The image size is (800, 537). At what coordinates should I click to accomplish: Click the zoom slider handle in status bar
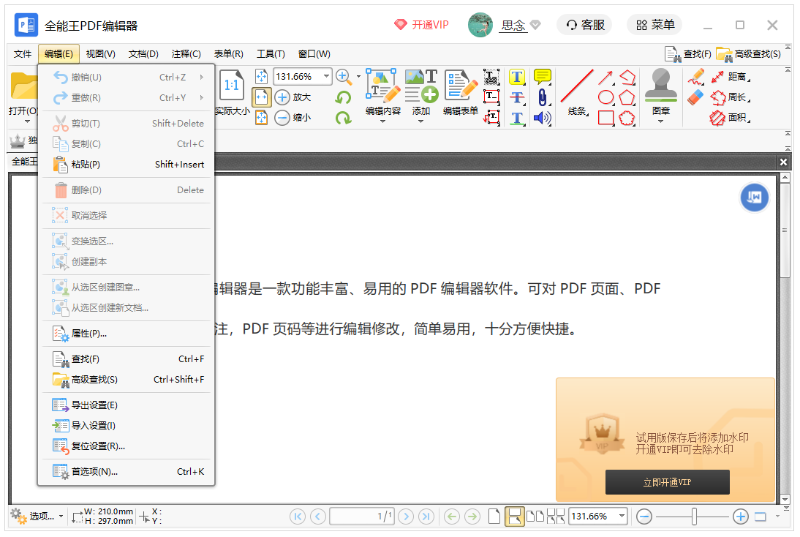point(694,517)
